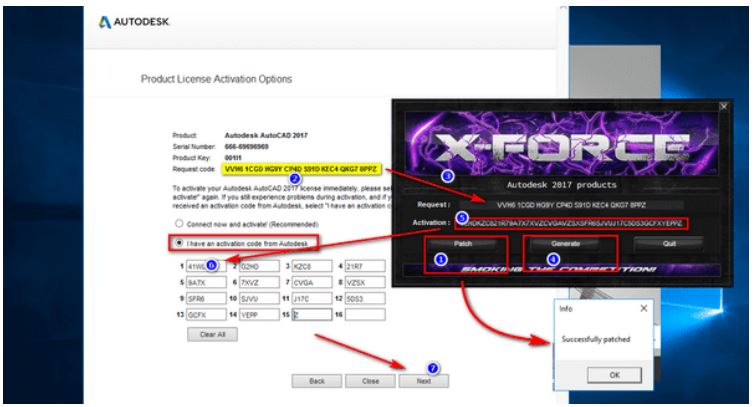The image size is (754, 407).
Task: Click activation code field number 1
Action: pyautogui.click(x=205, y=266)
